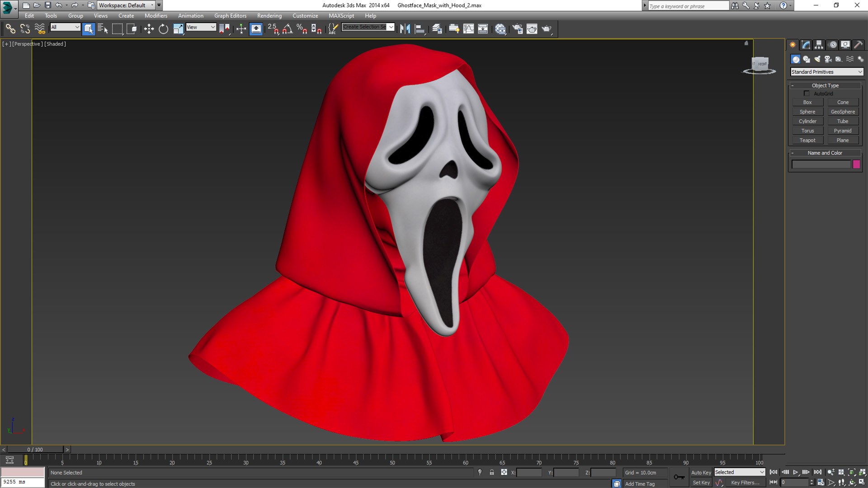Click the Select and Link tool
Screen dimensions: 868x488
click(10, 29)
